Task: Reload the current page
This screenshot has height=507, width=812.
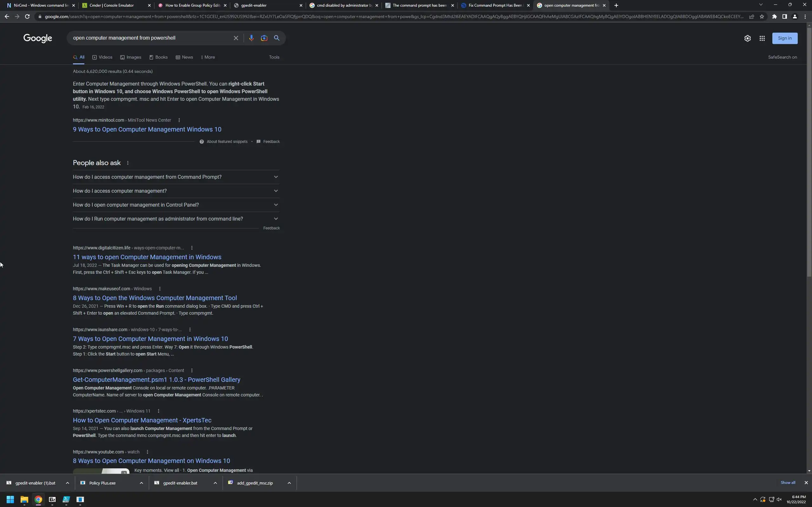Action: pyautogui.click(x=27, y=16)
